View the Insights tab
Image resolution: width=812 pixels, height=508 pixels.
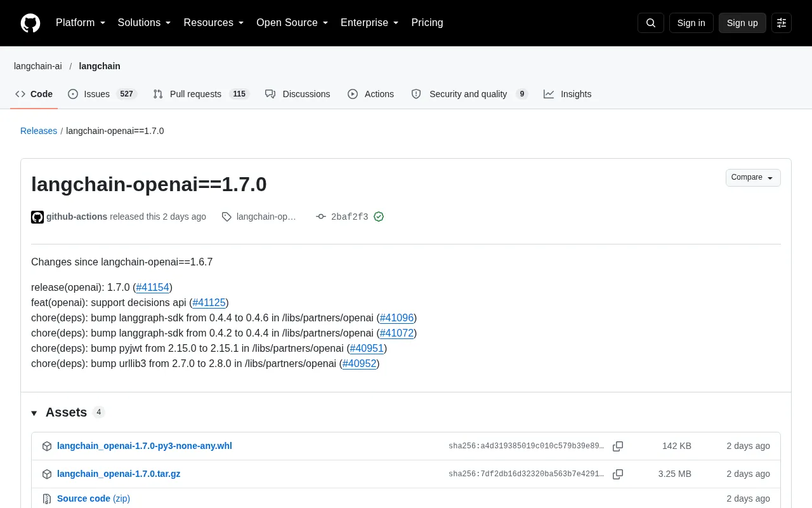pos(568,94)
